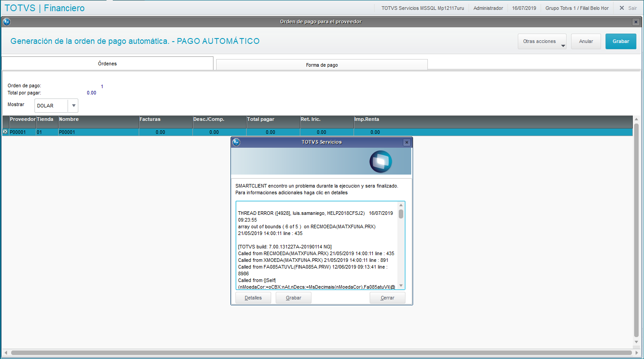The image size is (644, 359).
Task: Click 'Grupo Totvs 1 / Filial Belo Hor' label
Action: click(x=576, y=8)
